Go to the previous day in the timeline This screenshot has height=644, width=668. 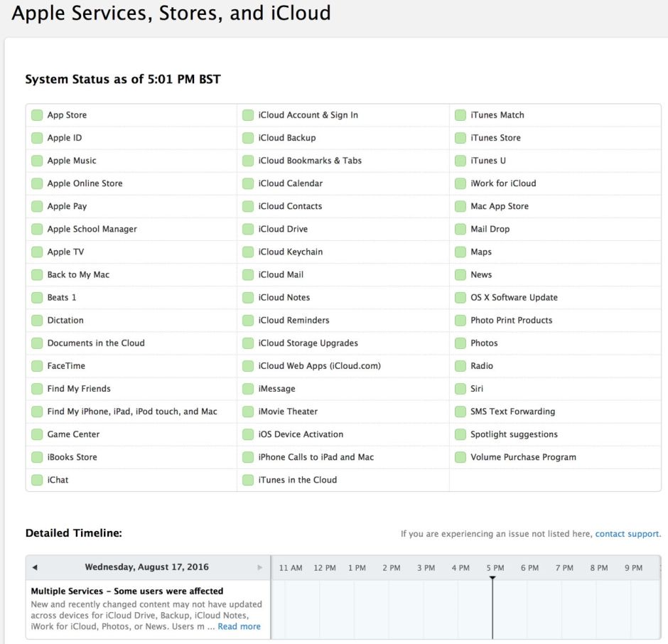point(34,567)
